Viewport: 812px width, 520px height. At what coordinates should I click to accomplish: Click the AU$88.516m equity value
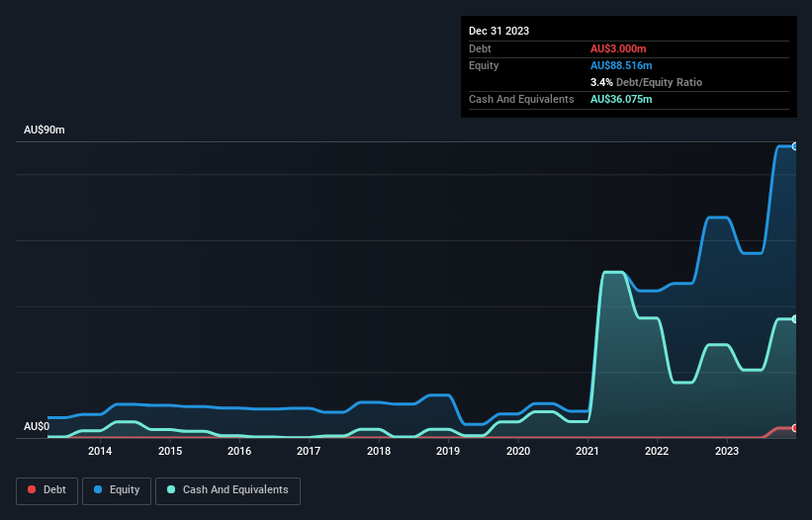pos(621,65)
